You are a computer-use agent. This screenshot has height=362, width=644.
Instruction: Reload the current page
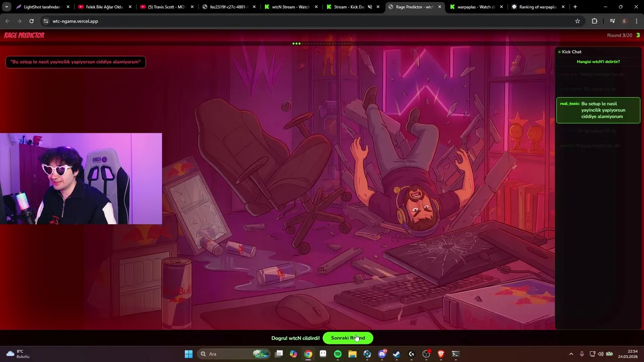[31, 21]
